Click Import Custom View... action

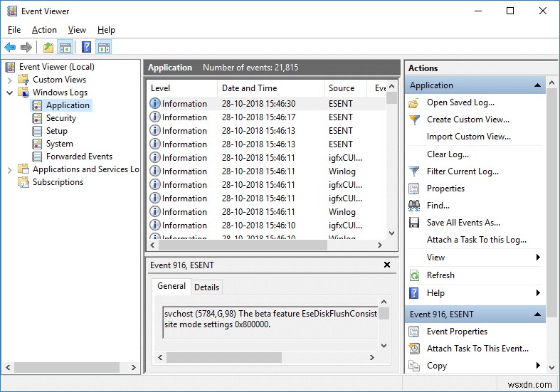(469, 137)
